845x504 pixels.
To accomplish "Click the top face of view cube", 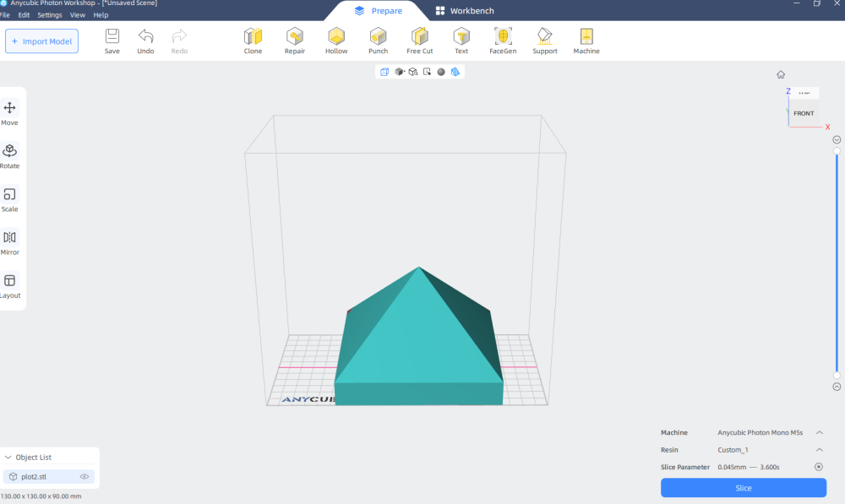I will (804, 93).
